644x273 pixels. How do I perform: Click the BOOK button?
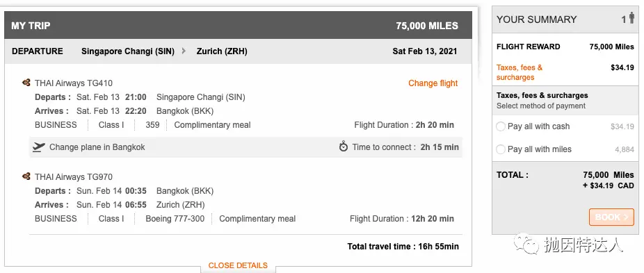(x=611, y=217)
